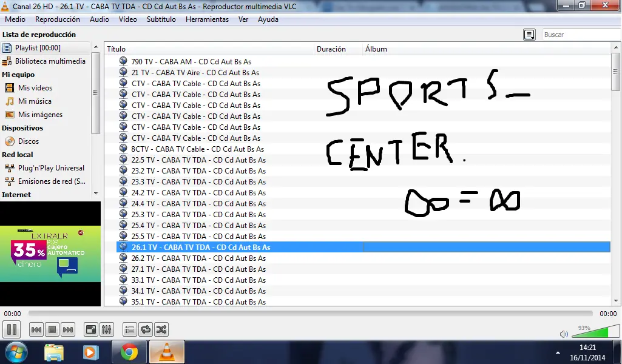Image resolution: width=622 pixels, height=364 pixels.
Task: Click the video preview thumbnail
Action: click(50, 254)
